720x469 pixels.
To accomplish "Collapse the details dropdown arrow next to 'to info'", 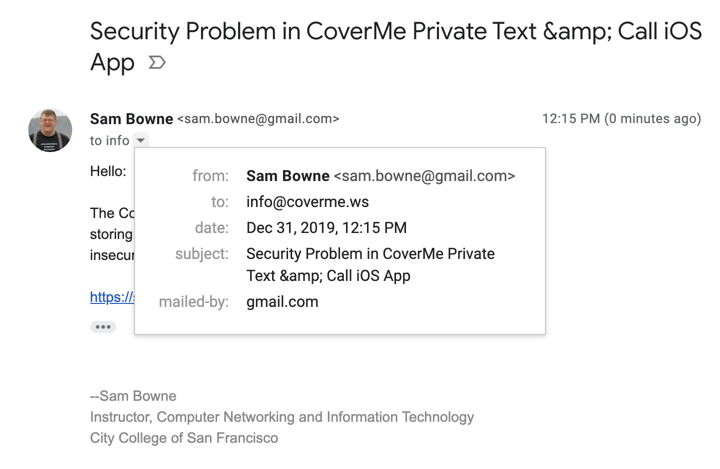I will click(x=141, y=141).
